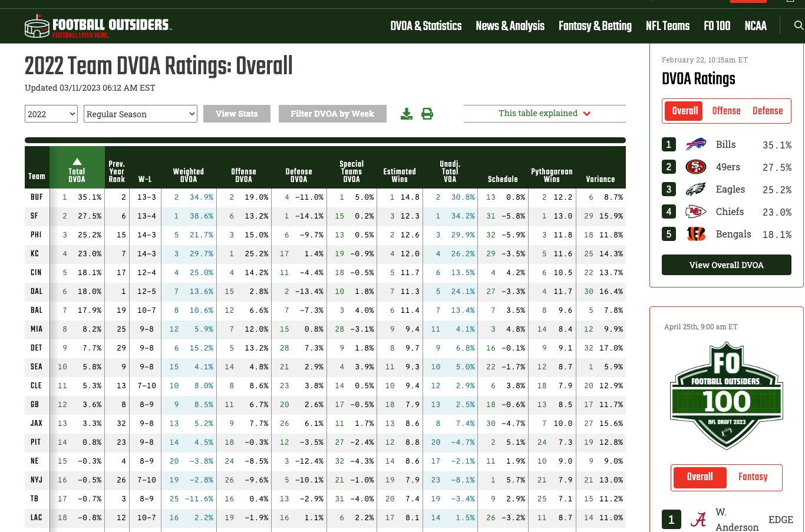Open NCAA nav item
This screenshot has height=532, width=805.
pos(755,26)
